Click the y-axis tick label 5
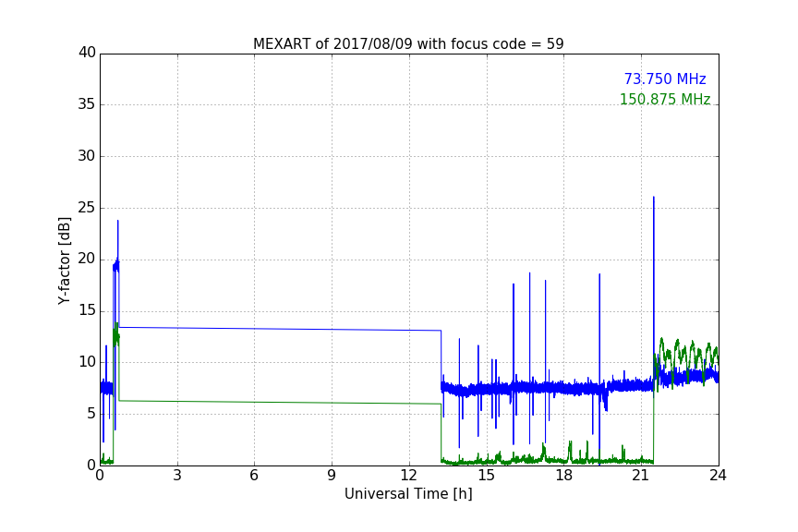The image size is (798, 532). tap(91, 414)
